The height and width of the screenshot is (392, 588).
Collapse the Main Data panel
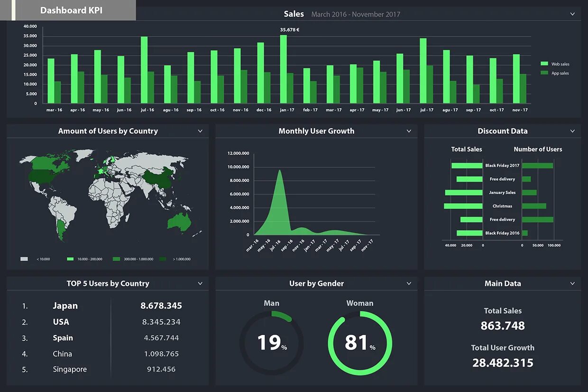coord(572,283)
